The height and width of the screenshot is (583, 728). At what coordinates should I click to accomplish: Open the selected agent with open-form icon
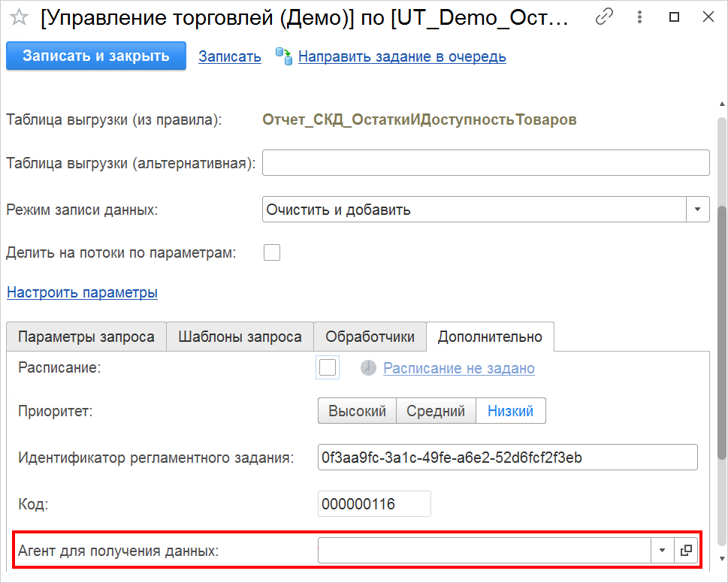pyautogui.click(x=686, y=551)
